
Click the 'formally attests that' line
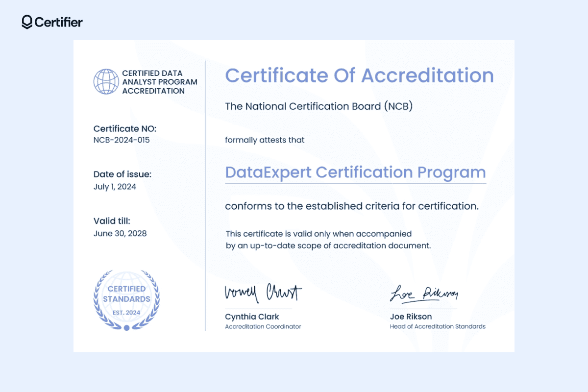coord(265,140)
